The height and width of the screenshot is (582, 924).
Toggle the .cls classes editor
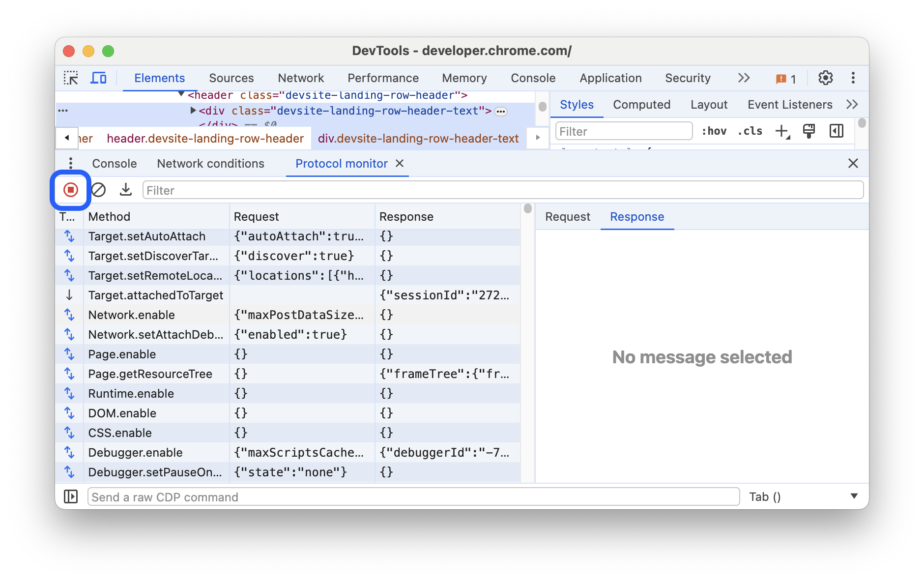(x=750, y=131)
